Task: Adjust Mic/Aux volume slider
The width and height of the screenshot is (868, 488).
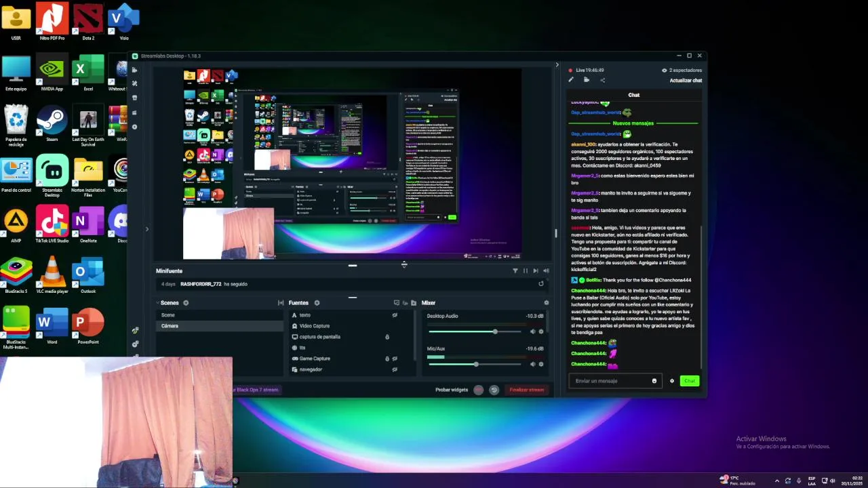Action: coord(475,364)
